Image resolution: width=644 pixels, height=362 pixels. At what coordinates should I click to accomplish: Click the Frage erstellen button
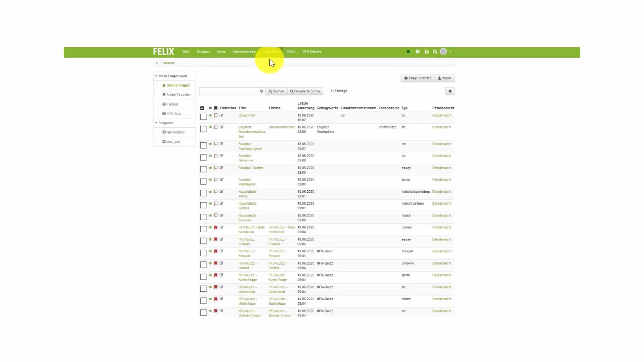tap(418, 78)
